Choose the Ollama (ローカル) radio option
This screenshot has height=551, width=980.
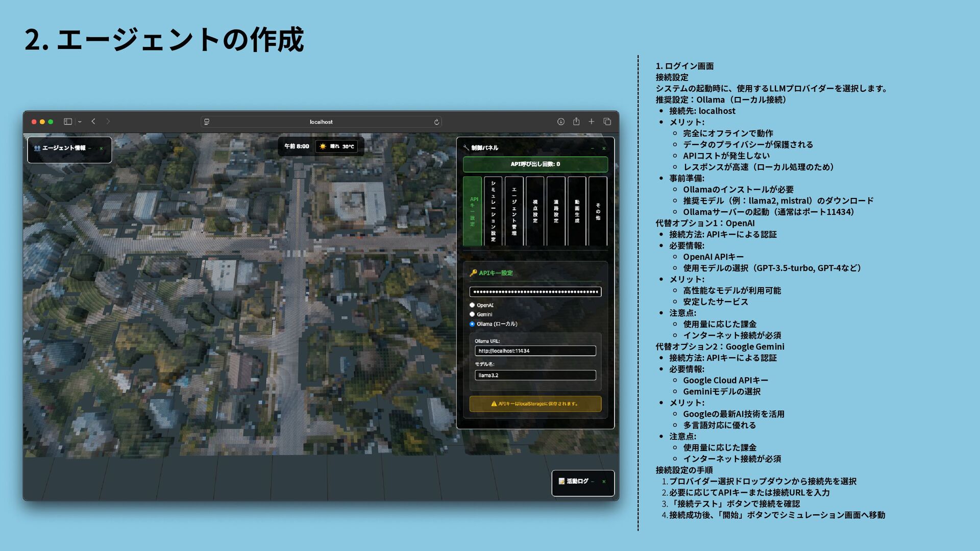pos(472,324)
